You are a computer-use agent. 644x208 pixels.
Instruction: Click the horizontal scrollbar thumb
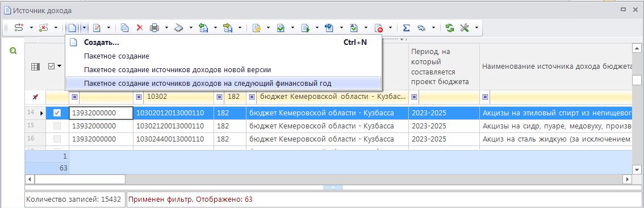click(80, 179)
